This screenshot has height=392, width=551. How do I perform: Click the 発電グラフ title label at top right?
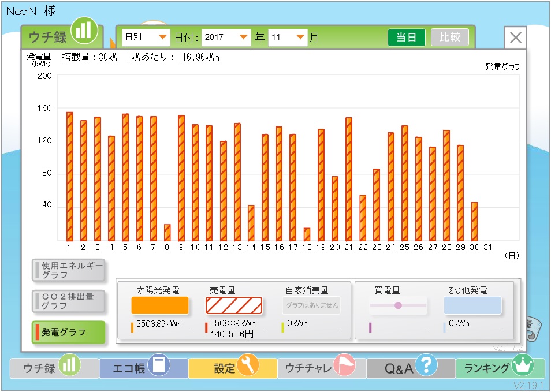[x=502, y=67]
